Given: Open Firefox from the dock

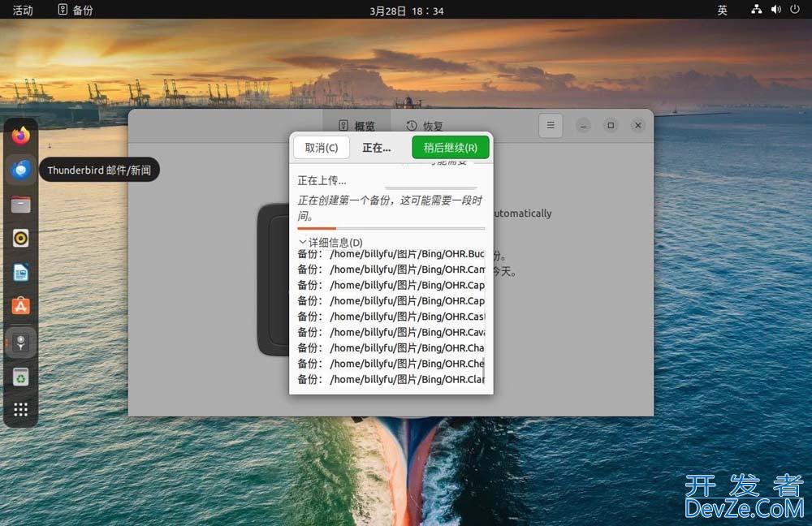Looking at the screenshot, I should click(21, 136).
